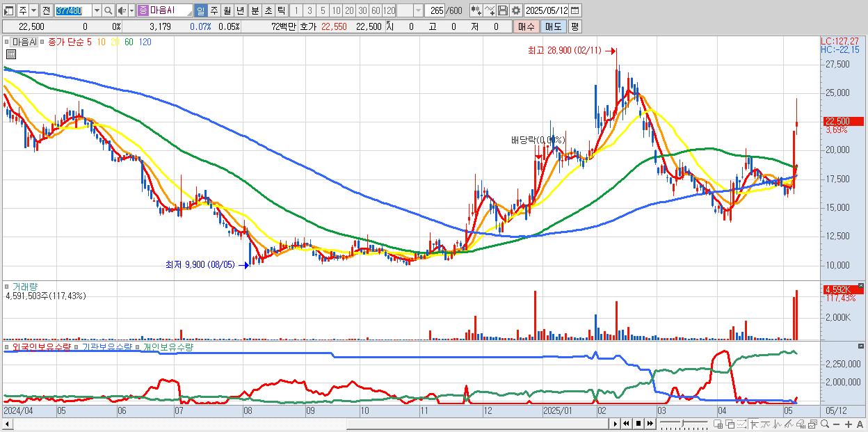This screenshot has height=432, width=868.
Task: Choose the 30 interval button
Action: pos(362,10)
